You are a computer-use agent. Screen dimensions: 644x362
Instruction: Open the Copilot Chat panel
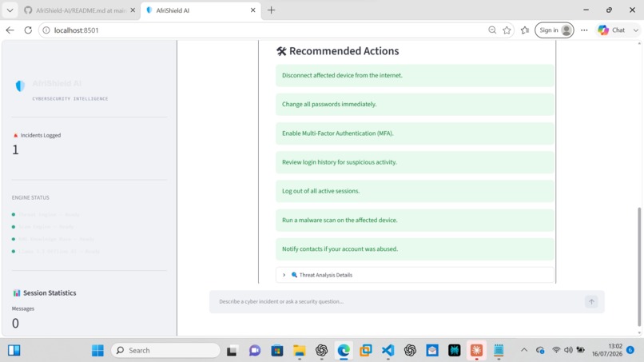click(x=611, y=30)
